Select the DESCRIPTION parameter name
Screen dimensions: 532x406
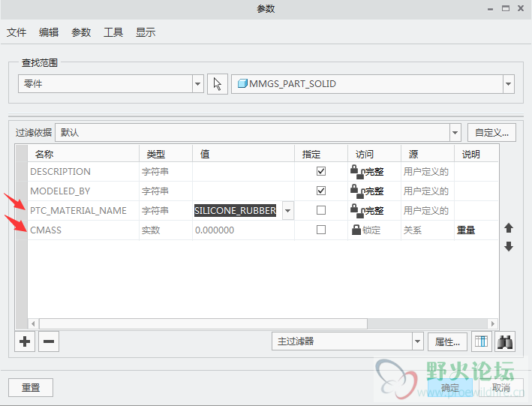[60, 172]
